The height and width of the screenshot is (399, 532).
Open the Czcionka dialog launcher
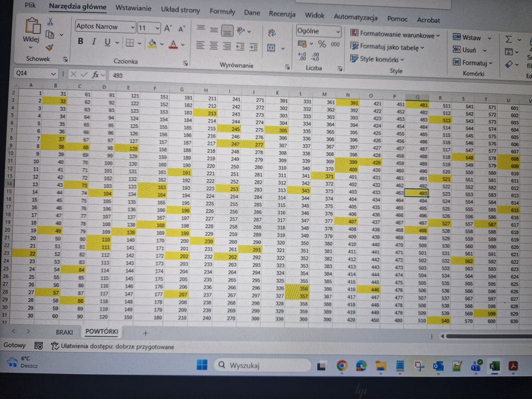(x=185, y=63)
